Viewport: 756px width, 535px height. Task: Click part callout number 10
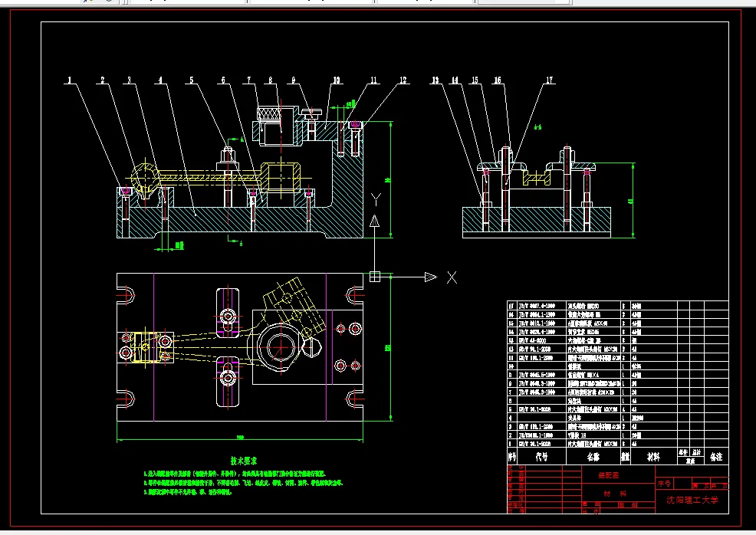[337, 80]
